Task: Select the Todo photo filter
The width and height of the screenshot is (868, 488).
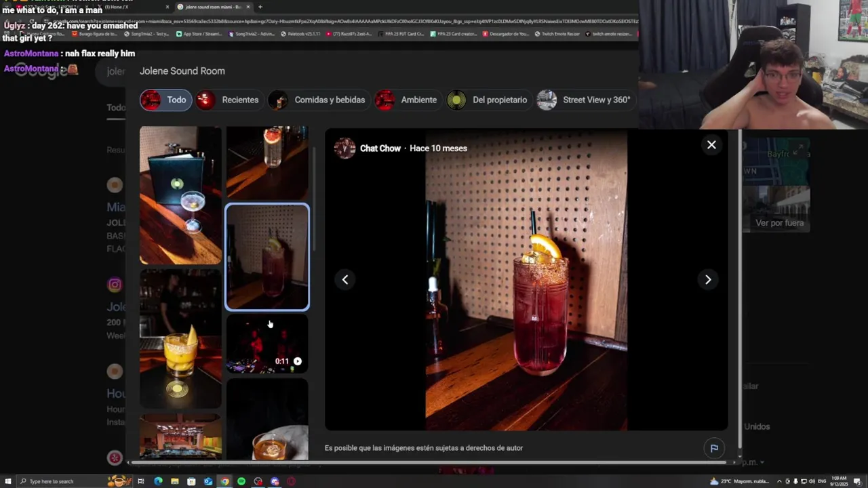Action: point(165,100)
